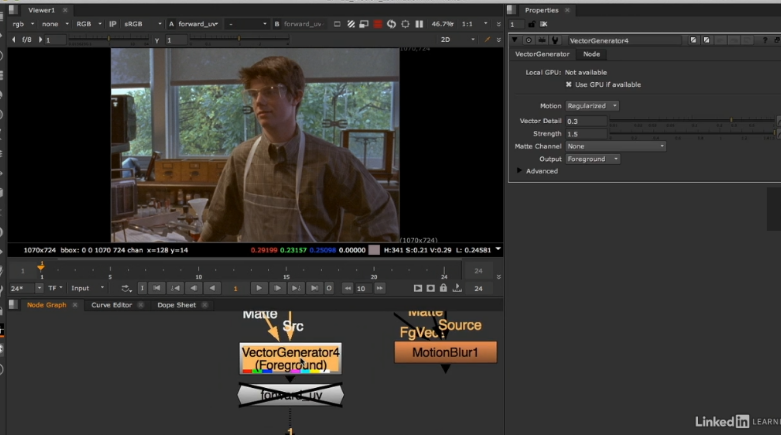Collapse the VectorGenerator4 properties panel arrow
781x435 pixels.
click(515, 40)
